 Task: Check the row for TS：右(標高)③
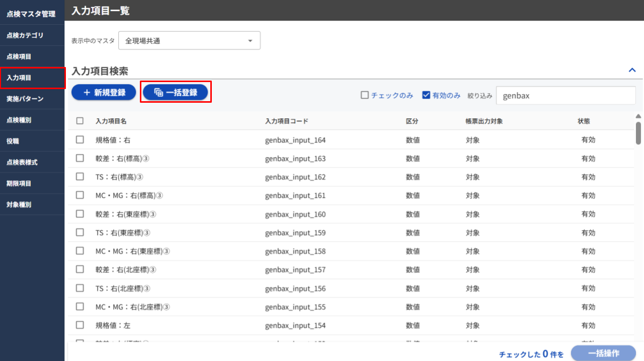(79, 177)
